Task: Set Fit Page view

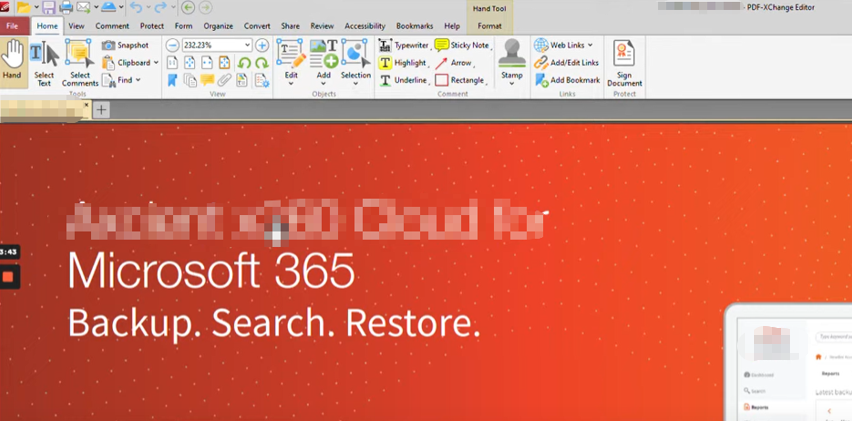Action: [190, 62]
